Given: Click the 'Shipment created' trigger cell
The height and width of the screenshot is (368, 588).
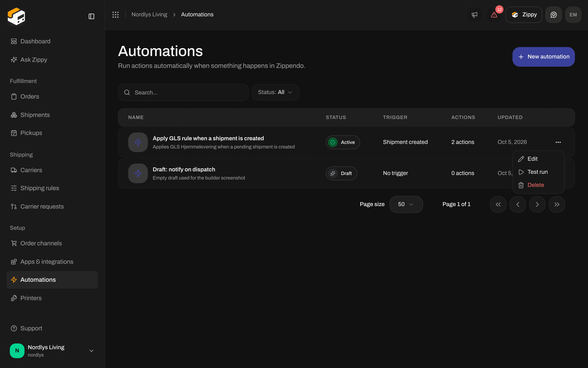Looking at the screenshot, I should tap(405, 142).
